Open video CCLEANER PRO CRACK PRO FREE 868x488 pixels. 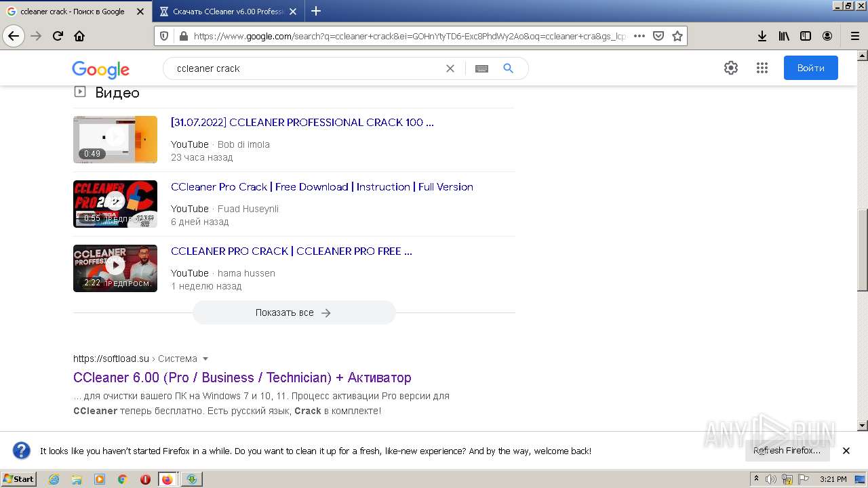(292, 251)
